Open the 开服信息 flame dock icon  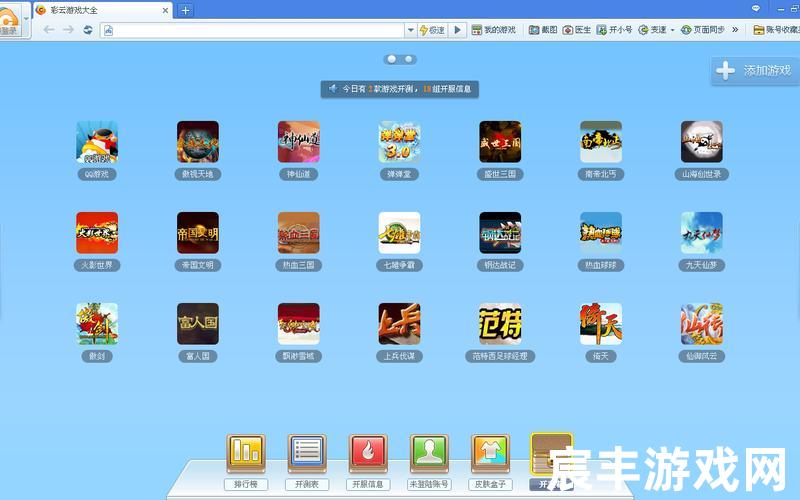click(x=368, y=453)
